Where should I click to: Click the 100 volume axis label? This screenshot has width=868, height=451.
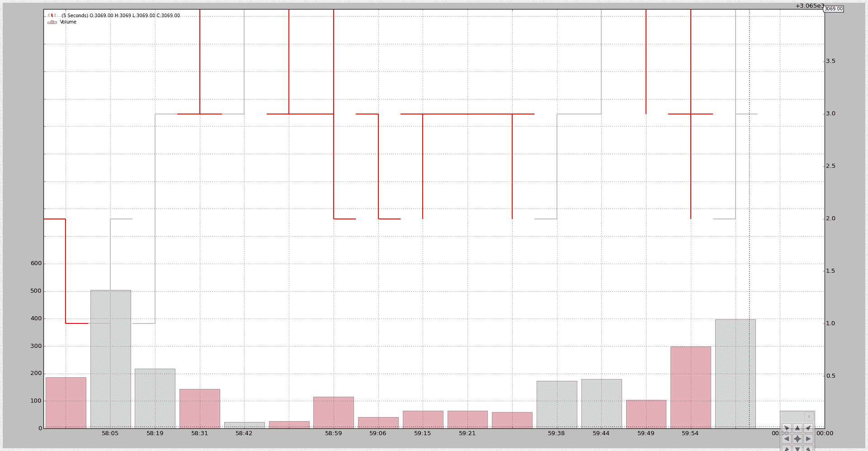pyautogui.click(x=36, y=401)
